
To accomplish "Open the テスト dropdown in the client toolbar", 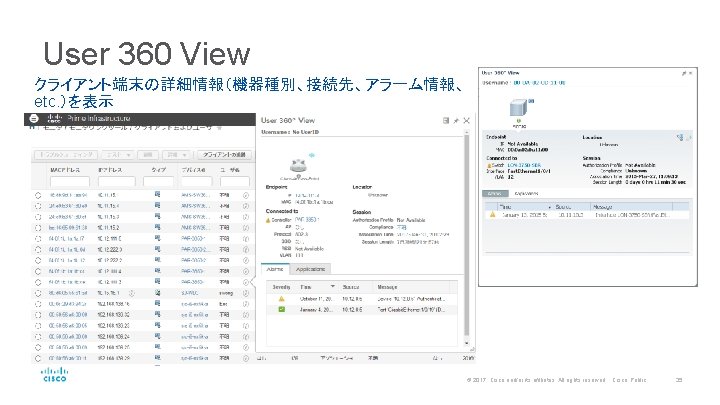I will click(x=118, y=155).
